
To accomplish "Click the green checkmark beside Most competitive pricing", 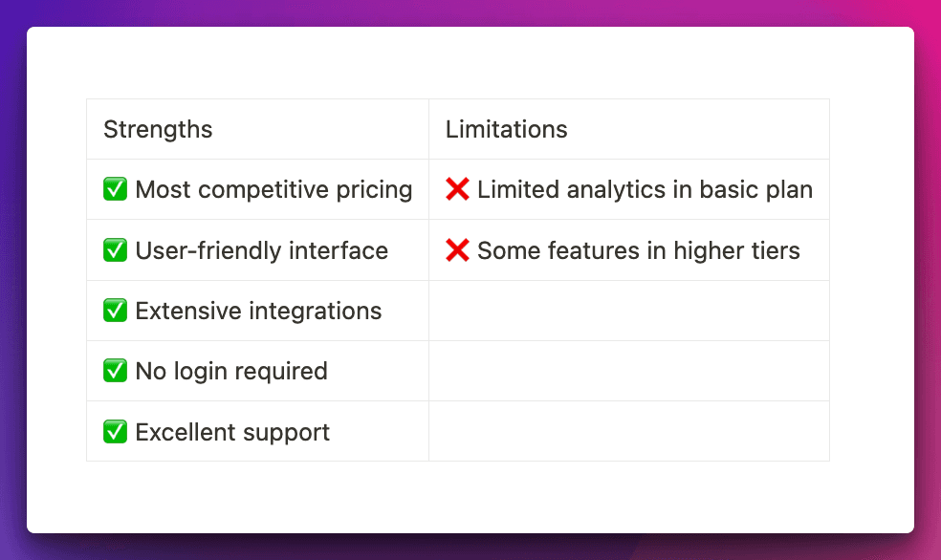I will pyautogui.click(x=115, y=189).
